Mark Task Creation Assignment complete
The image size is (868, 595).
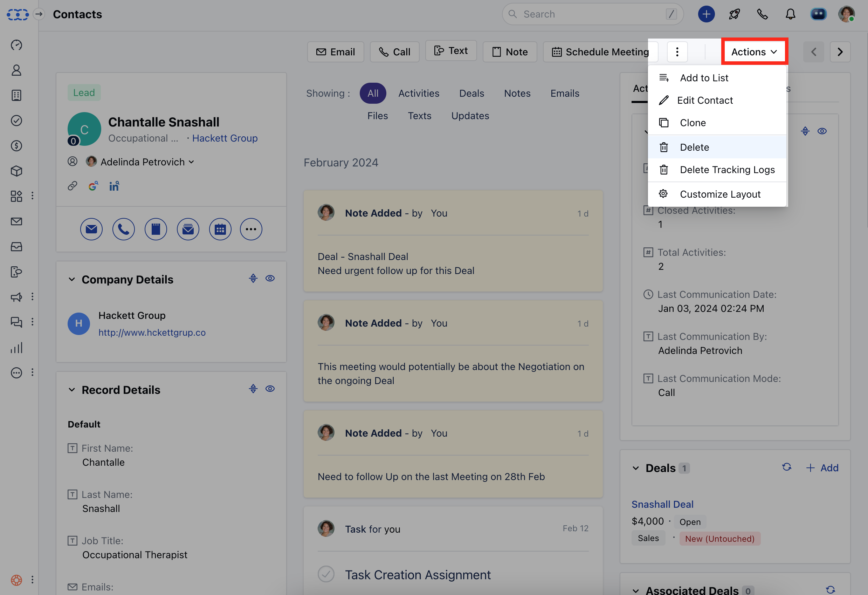tap(326, 574)
